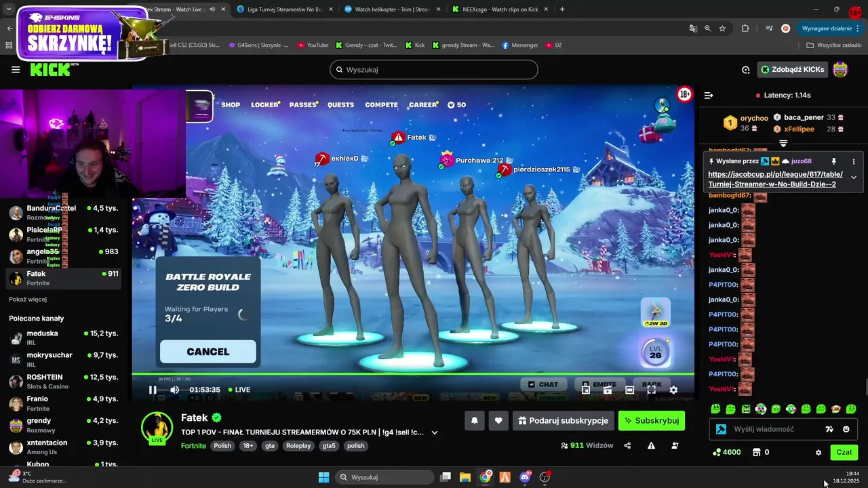The width and height of the screenshot is (868, 488).
Task: Expand the pinned message chevron
Action: coord(854,178)
